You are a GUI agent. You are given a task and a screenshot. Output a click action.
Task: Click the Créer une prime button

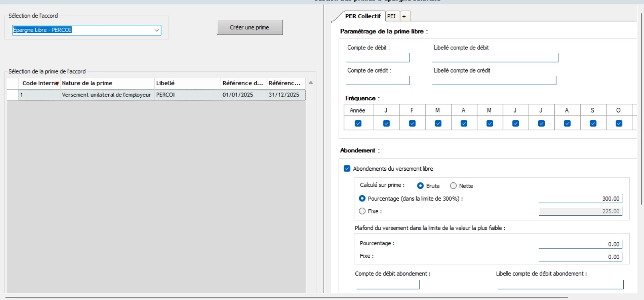250,28
